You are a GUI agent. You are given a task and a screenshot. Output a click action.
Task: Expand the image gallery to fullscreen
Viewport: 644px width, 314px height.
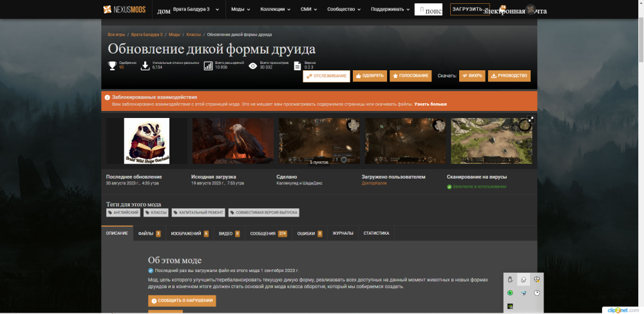[531, 119]
